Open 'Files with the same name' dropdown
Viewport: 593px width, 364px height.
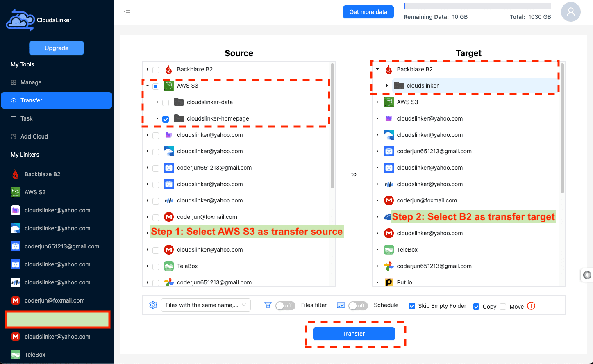click(x=206, y=305)
